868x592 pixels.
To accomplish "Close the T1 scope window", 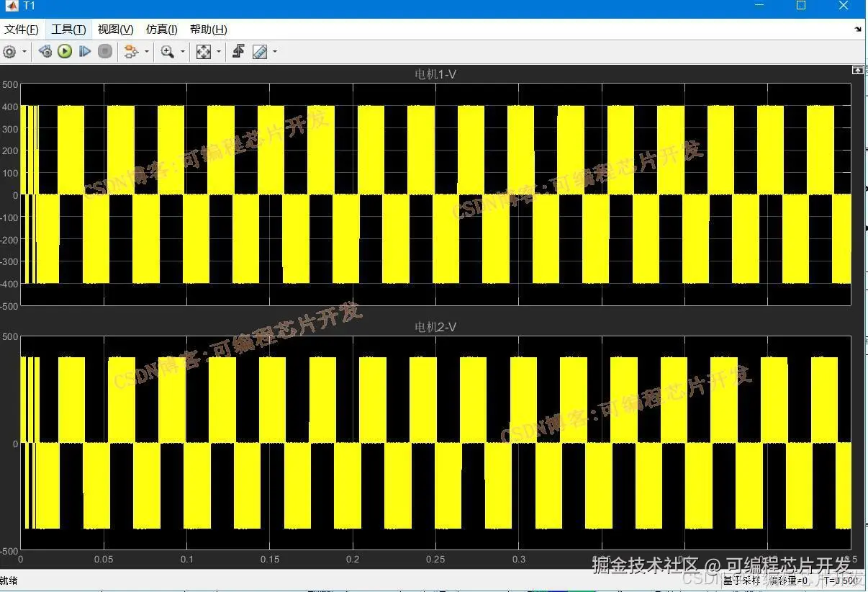I will coord(844,6).
